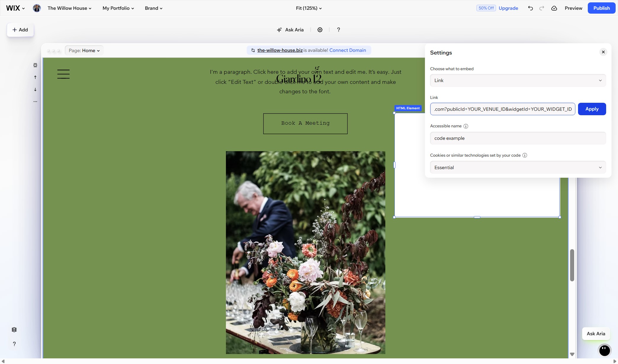Click the Connect Domain link
618x364 pixels.
(348, 50)
